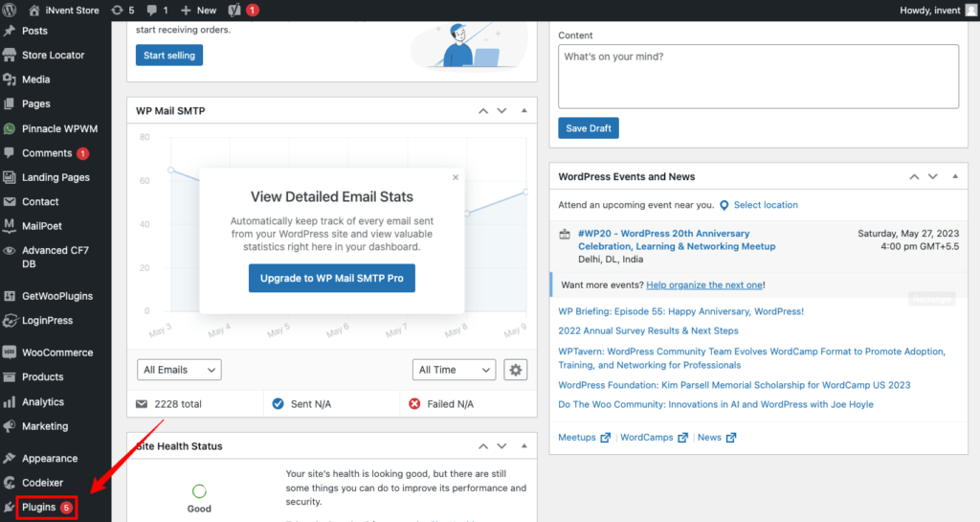Open Plugins menu in sidebar
This screenshot has height=522, width=980.
point(39,508)
